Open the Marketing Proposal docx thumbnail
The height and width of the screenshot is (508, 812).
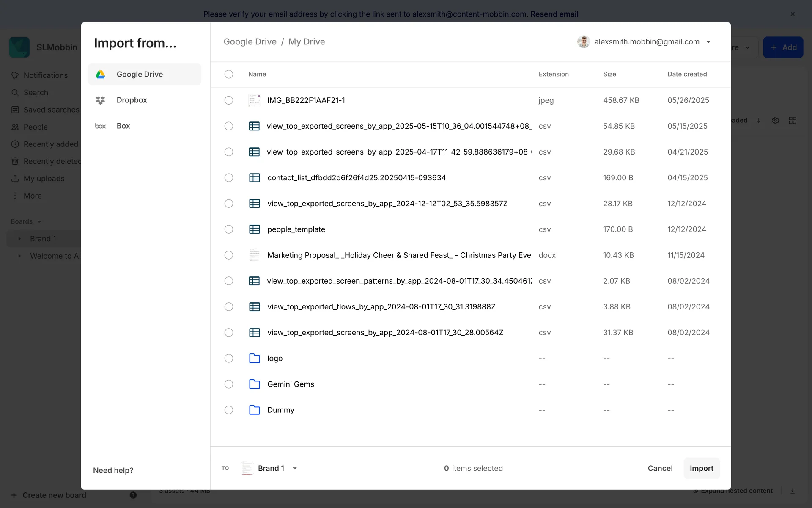point(254,255)
